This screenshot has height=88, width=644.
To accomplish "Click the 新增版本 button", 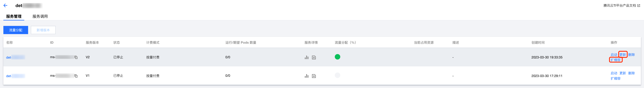I will pyautogui.click(x=43, y=30).
